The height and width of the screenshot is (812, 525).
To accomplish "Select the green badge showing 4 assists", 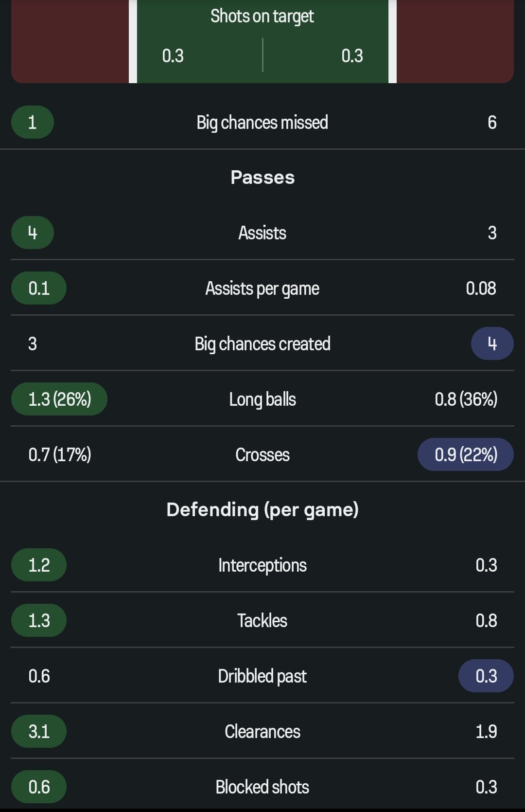I will pyautogui.click(x=33, y=233).
